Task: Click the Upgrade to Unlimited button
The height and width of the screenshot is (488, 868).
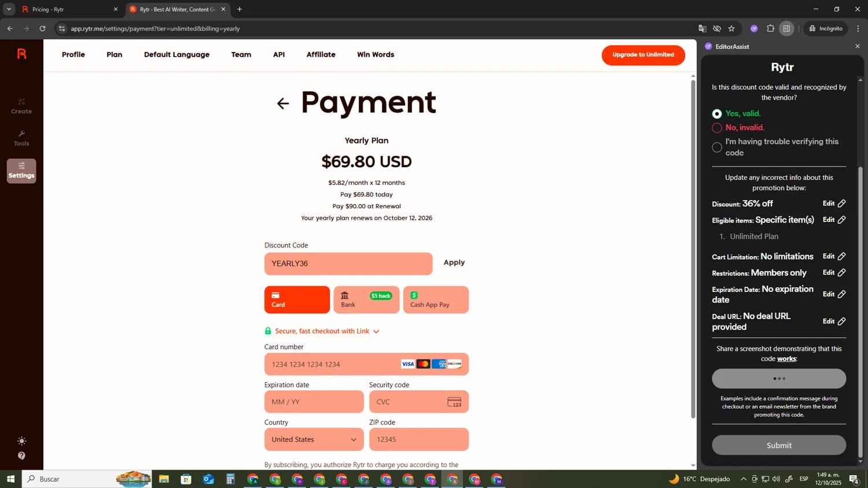Action: (643, 55)
